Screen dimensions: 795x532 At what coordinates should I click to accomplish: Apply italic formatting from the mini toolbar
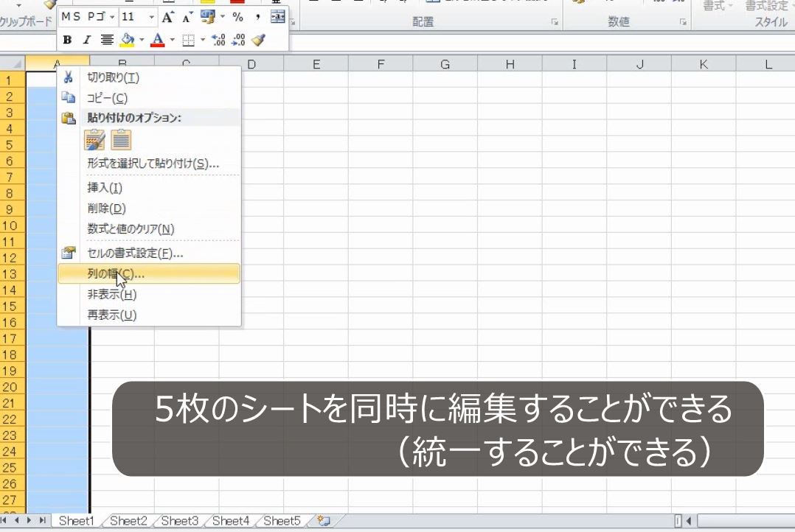pos(86,40)
